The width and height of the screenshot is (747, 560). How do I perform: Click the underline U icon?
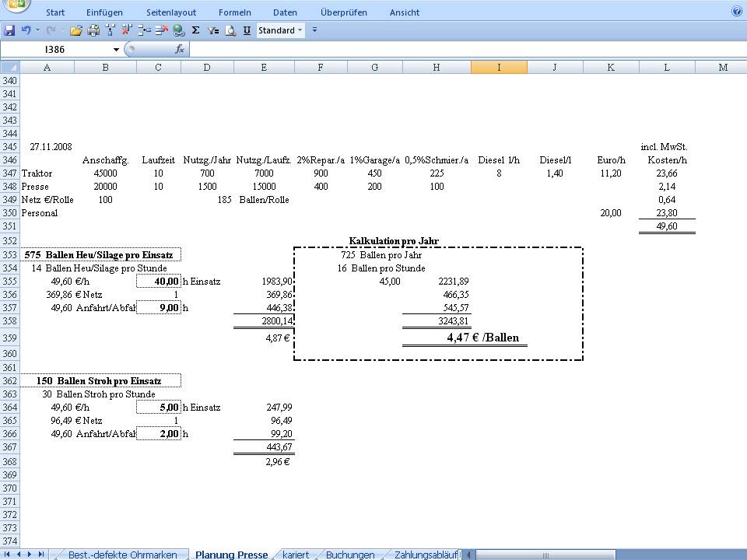[247, 30]
